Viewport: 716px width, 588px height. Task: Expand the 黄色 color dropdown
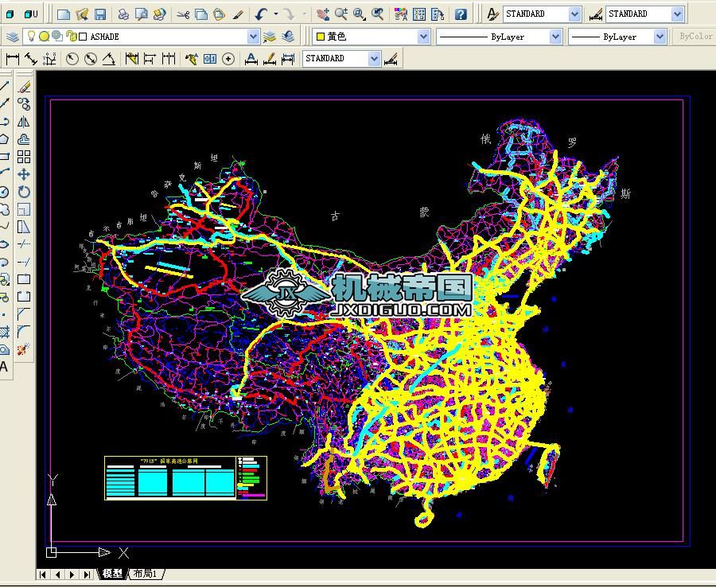423,36
